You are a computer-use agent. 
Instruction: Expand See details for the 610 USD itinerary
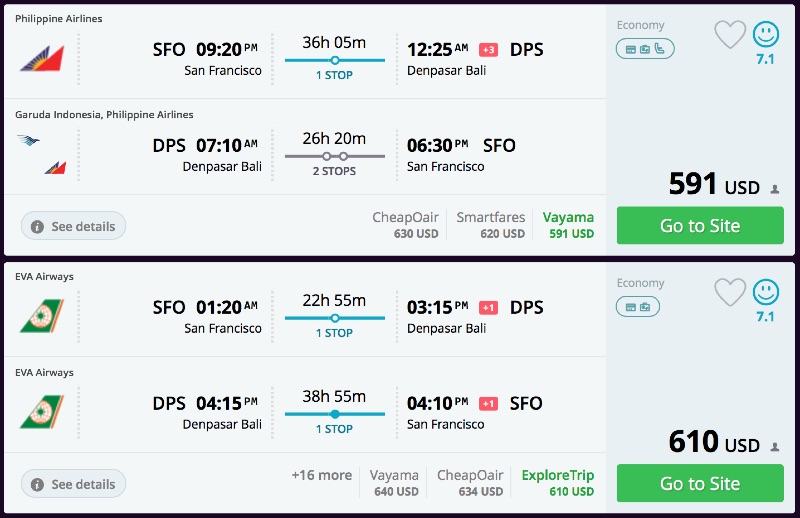(x=73, y=484)
